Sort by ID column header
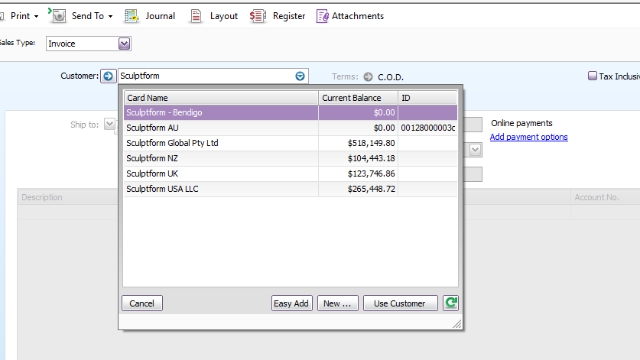The width and height of the screenshot is (640, 360). tap(427, 98)
